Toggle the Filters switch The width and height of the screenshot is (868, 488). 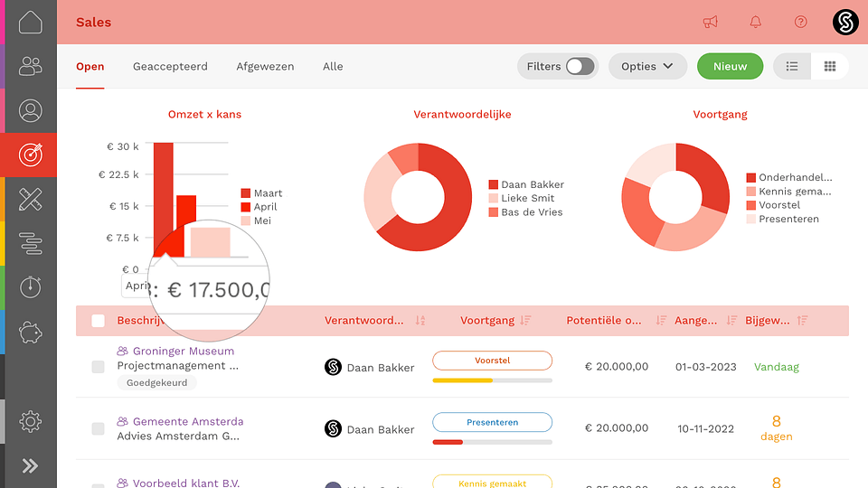pyautogui.click(x=580, y=66)
